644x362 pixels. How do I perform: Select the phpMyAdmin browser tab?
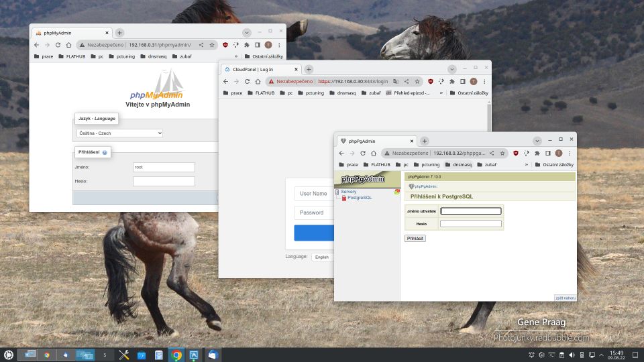72,33
